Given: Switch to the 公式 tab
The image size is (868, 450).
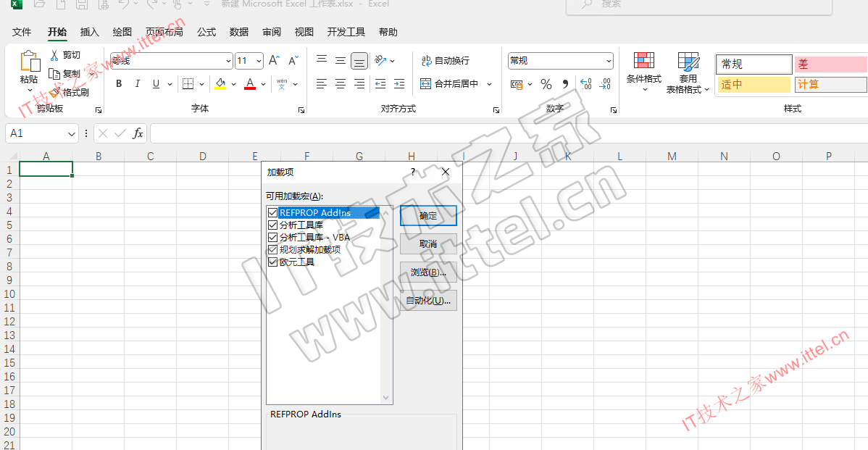Looking at the screenshot, I should pyautogui.click(x=206, y=32).
